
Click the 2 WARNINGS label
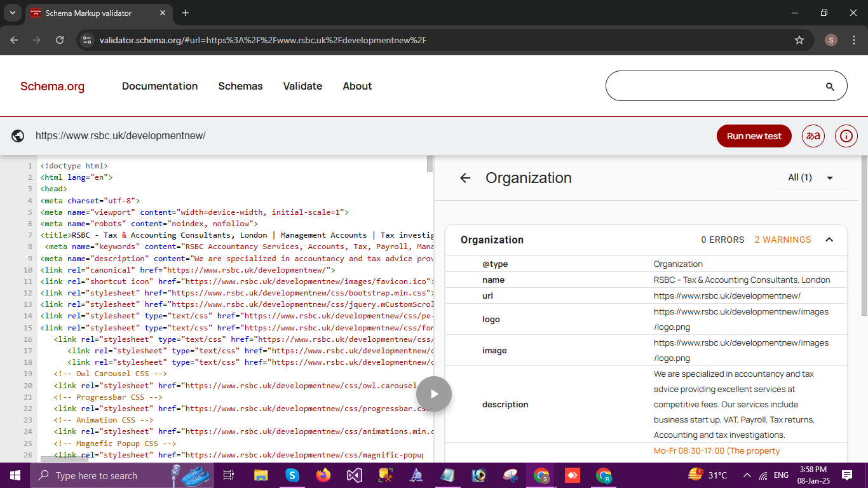pos(783,240)
